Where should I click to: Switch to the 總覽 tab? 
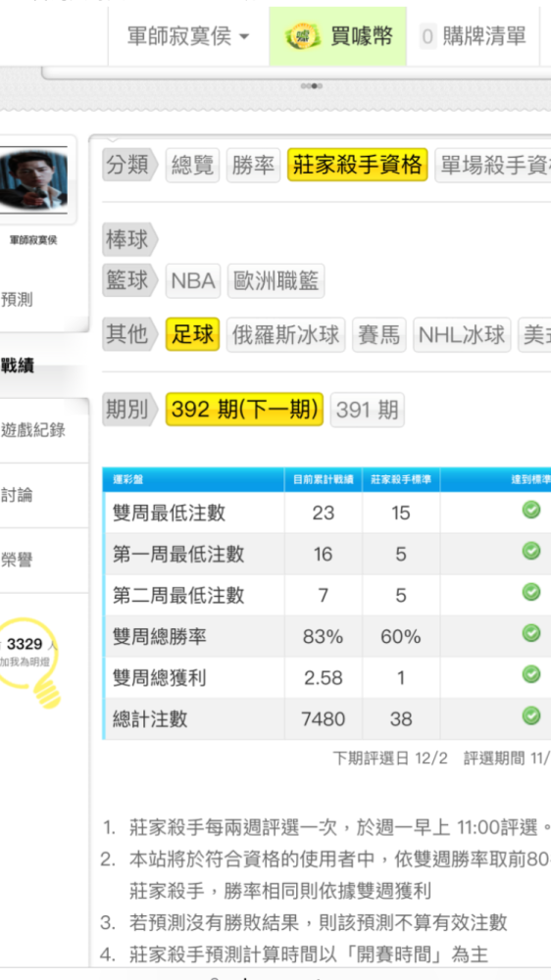pos(192,166)
